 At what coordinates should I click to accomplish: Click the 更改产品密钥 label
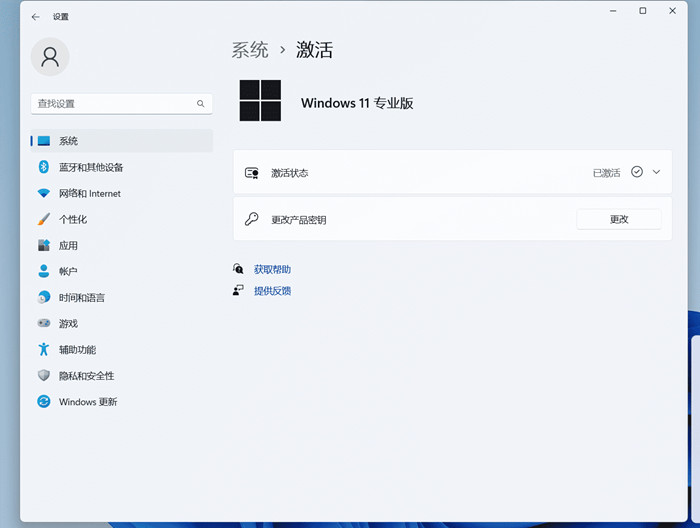tap(299, 220)
